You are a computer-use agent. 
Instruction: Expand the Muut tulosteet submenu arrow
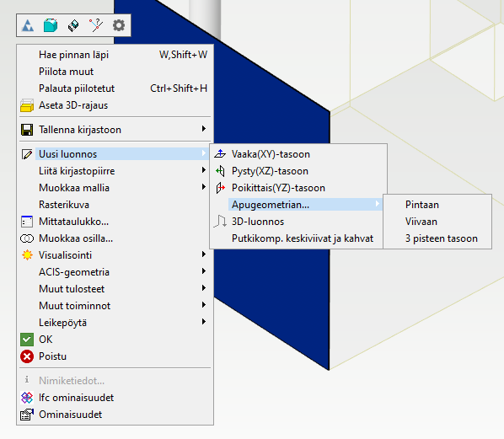click(x=203, y=288)
